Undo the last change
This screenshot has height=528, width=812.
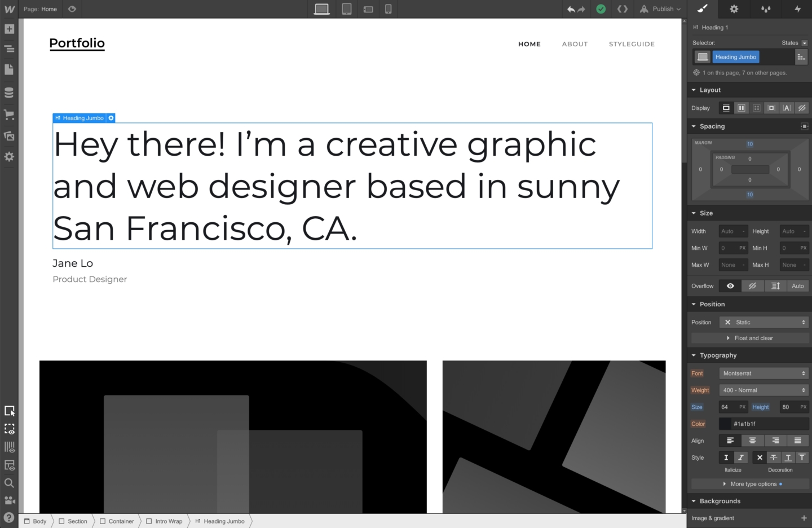571,9
